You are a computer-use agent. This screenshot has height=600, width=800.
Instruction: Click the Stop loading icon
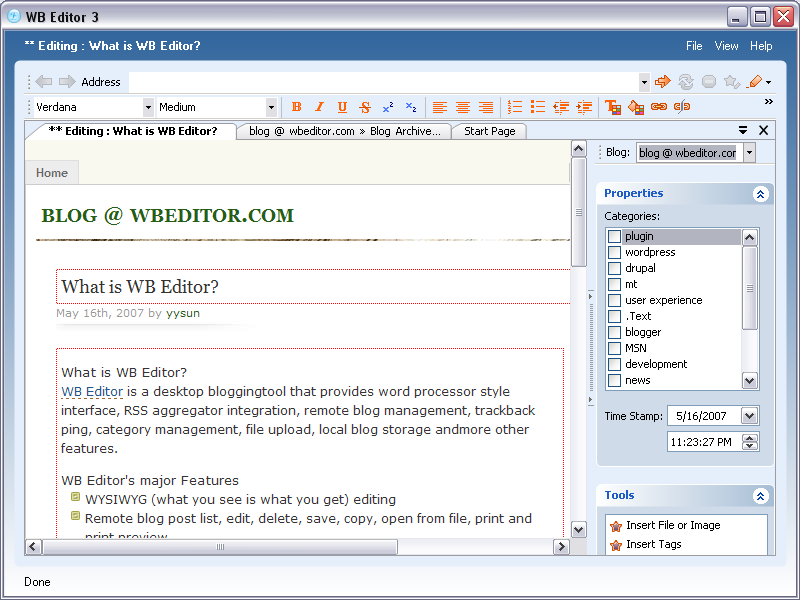pos(709,81)
